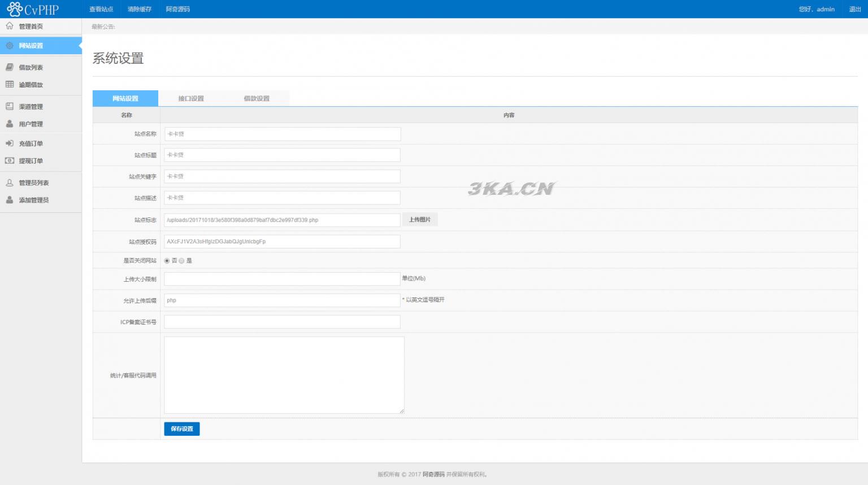Viewport: 868px width, 485px height.
Task: Click the table icon next to 逾期借款
Action: point(10,85)
